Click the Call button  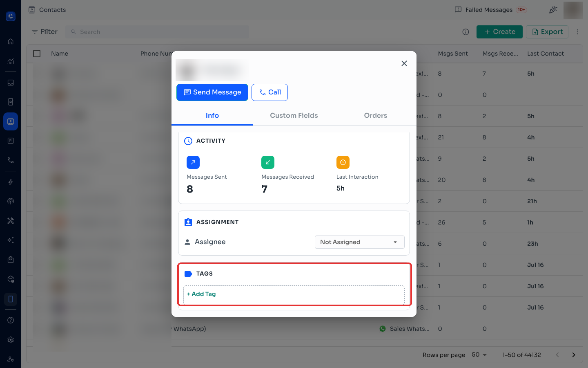pos(269,92)
